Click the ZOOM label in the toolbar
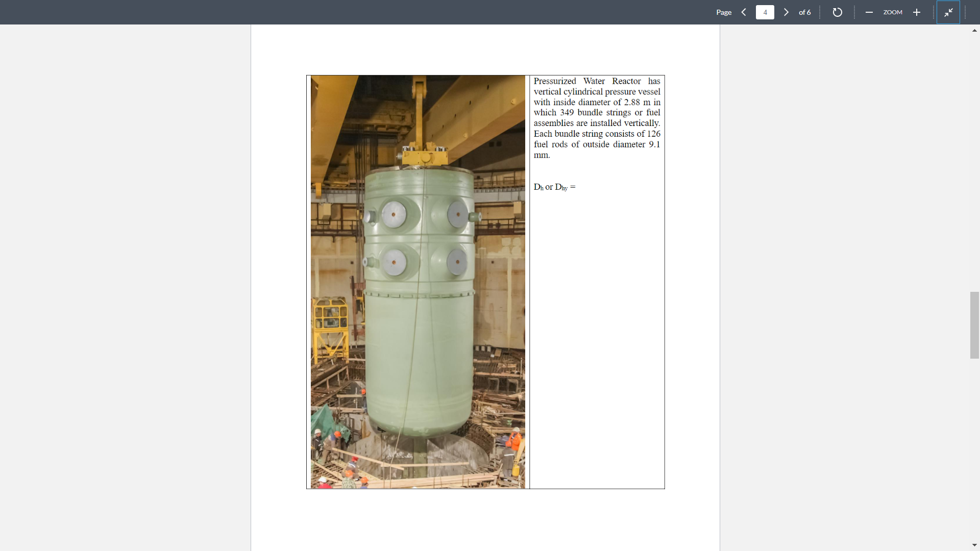This screenshot has height=551, width=980. coord(893,12)
